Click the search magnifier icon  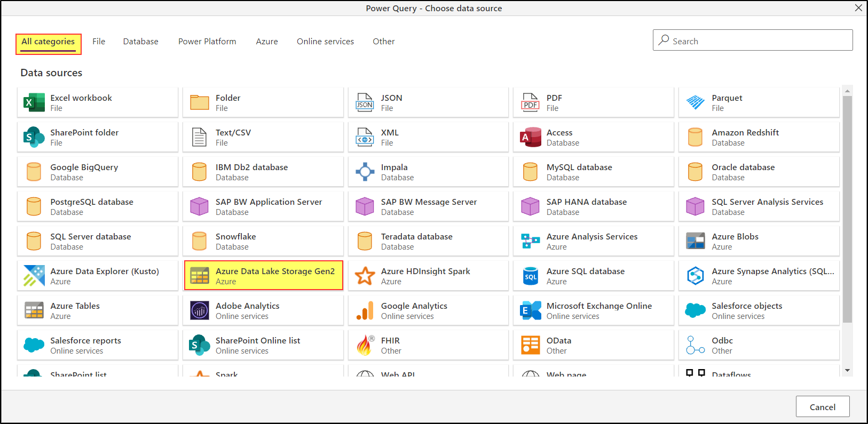(664, 40)
